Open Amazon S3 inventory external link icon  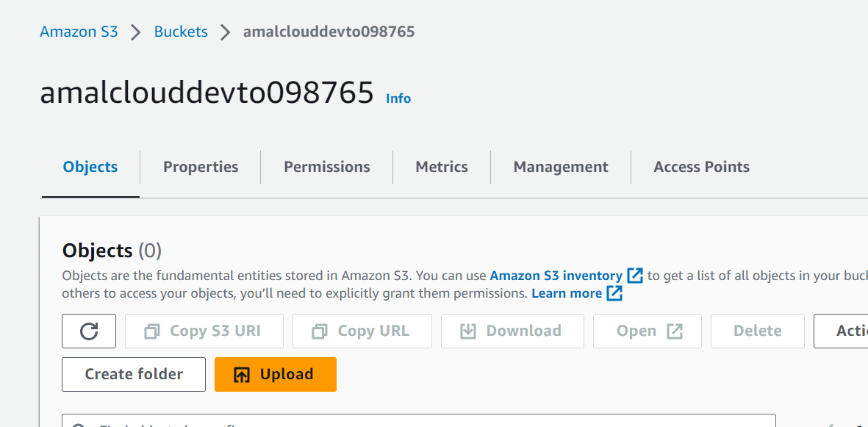634,275
